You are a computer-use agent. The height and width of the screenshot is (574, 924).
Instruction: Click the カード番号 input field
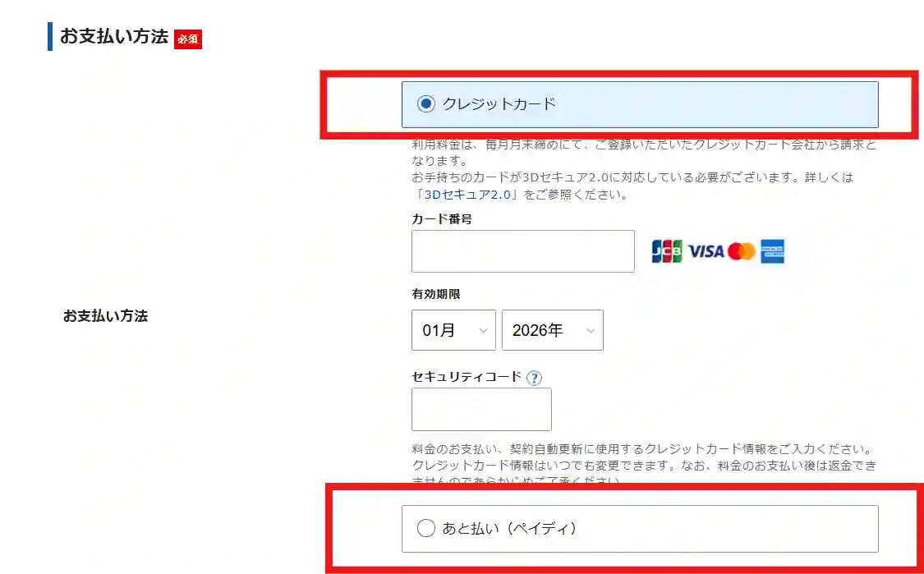[x=522, y=251]
